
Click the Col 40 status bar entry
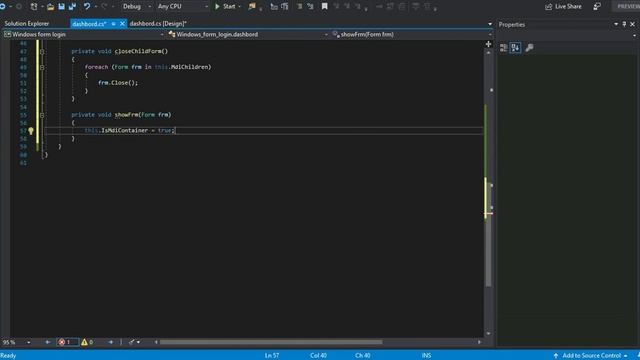(318, 356)
